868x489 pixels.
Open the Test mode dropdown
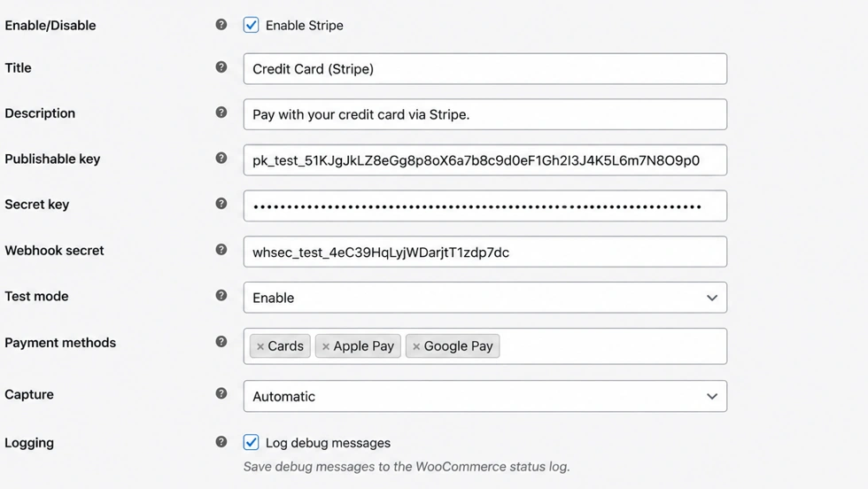(x=485, y=298)
